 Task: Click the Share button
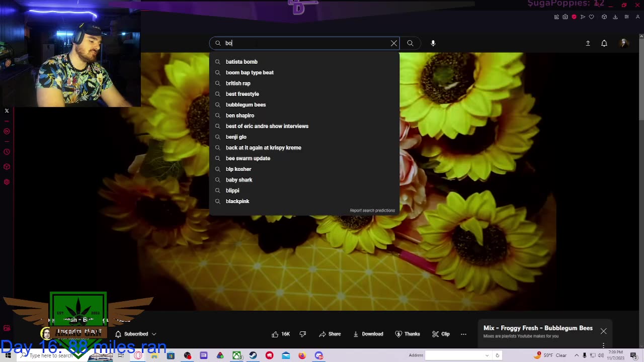tap(330, 334)
